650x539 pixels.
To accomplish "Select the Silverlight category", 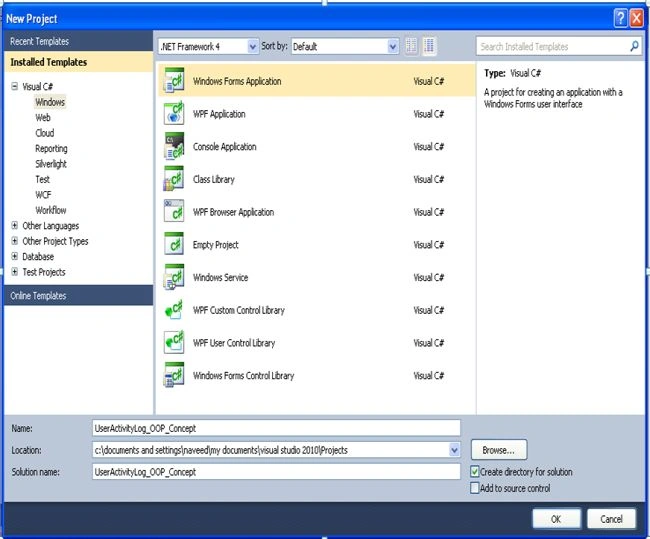I will click(51, 164).
